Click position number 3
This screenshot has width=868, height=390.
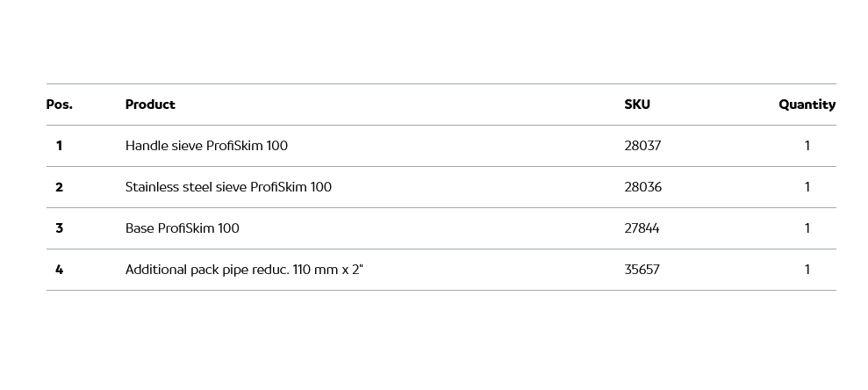[x=59, y=228]
